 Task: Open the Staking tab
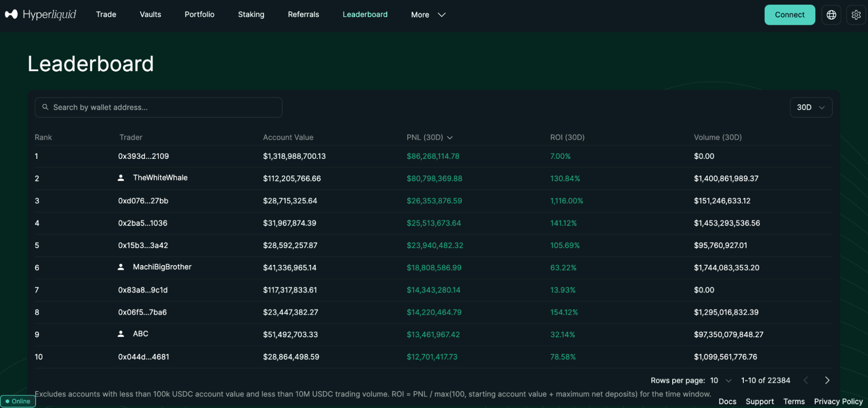pos(251,14)
